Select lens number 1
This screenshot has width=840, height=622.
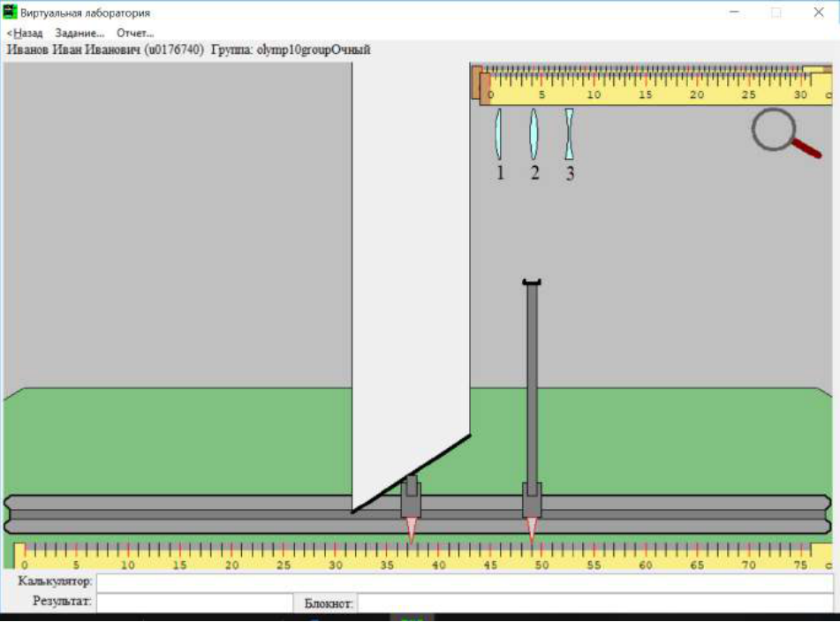(499, 134)
